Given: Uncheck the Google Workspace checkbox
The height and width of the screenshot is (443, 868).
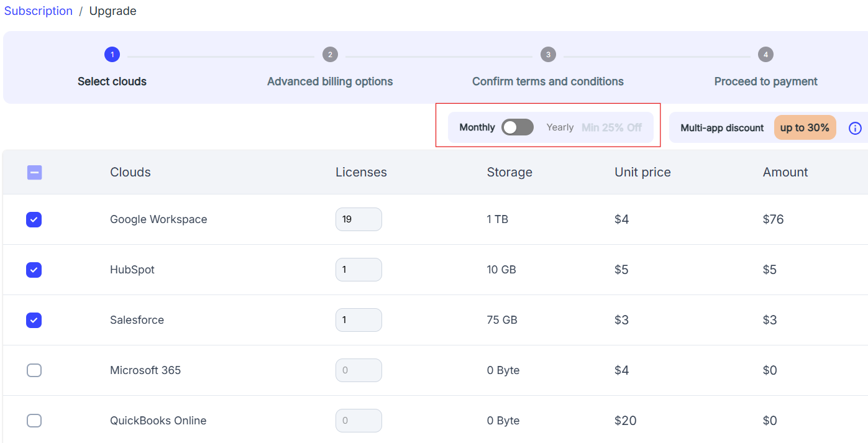Looking at the screenshot, I should [34, 219].
